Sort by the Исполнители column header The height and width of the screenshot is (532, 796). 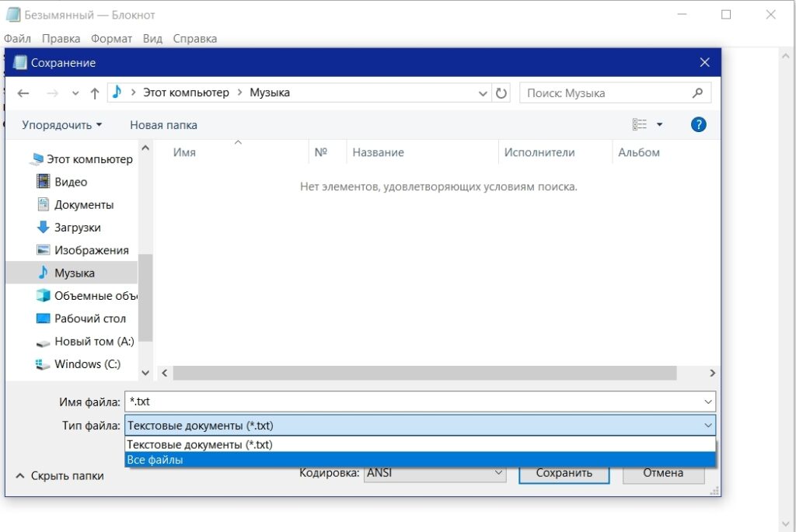539,152
